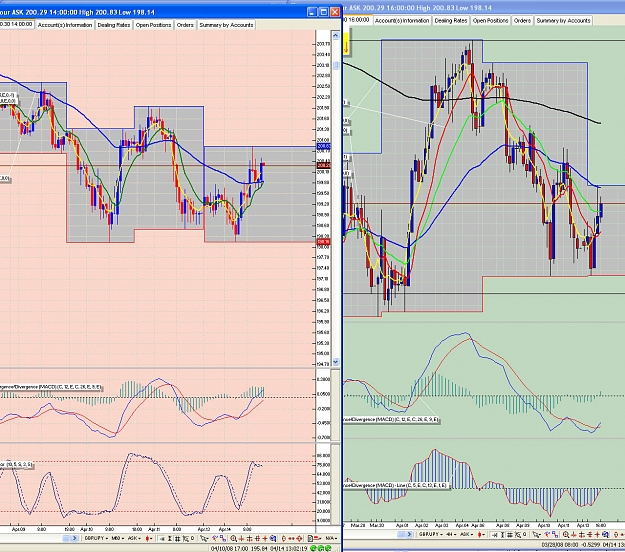Open candlestick chart style dropdown in right toolbar
This screenshot has width=625, height=552.
click(x=482, y=535)
